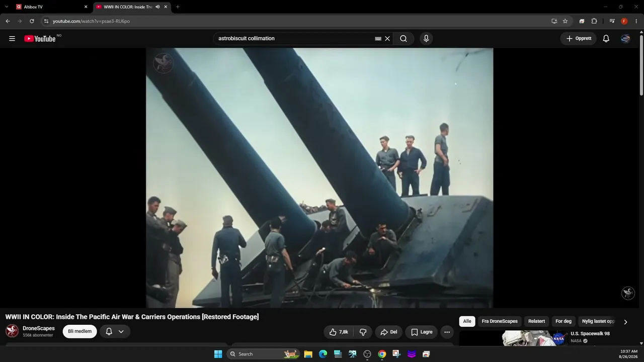The image size is (644, 362).
Task: Run search with the magnifier button
Action: tap(404, 39)
